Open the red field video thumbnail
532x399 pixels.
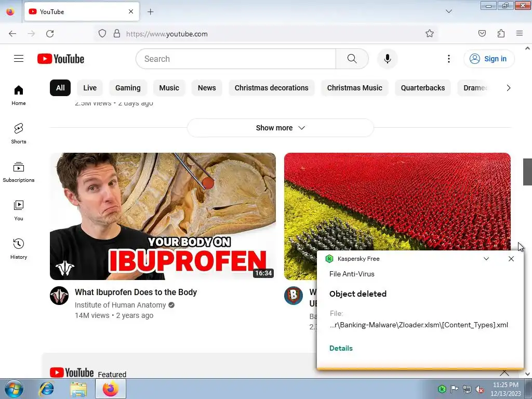397,202
